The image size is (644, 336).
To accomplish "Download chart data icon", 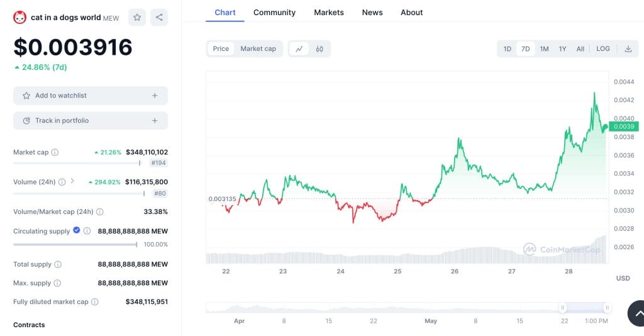I will (628, 48).
